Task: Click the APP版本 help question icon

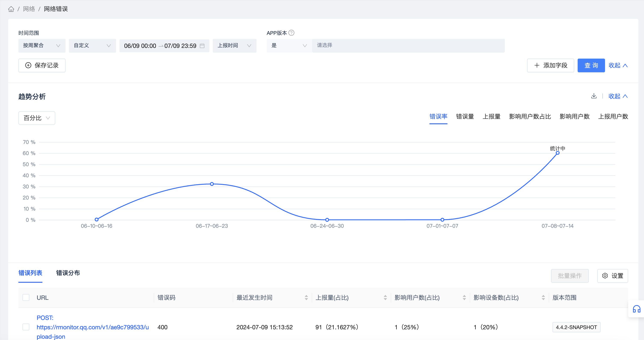Action: (291, 33)
